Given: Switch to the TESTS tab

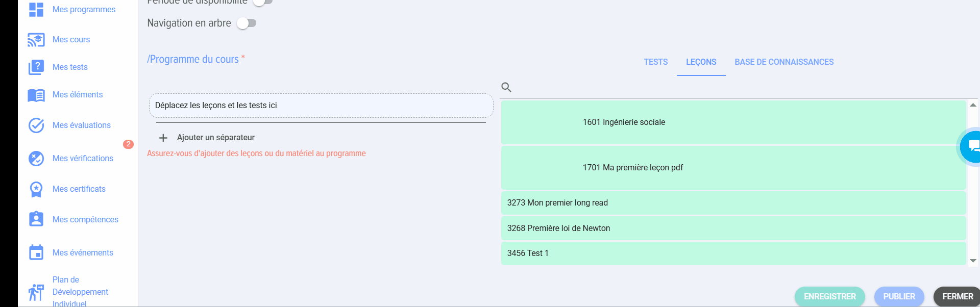Looking at the screenshot, I should click(x=655, y=62).
